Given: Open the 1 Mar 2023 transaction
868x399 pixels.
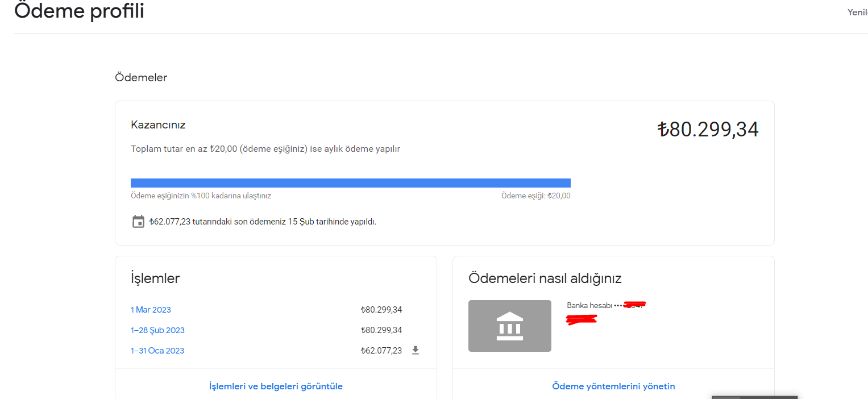Looking at the screenshot, I should pos(151,310).
